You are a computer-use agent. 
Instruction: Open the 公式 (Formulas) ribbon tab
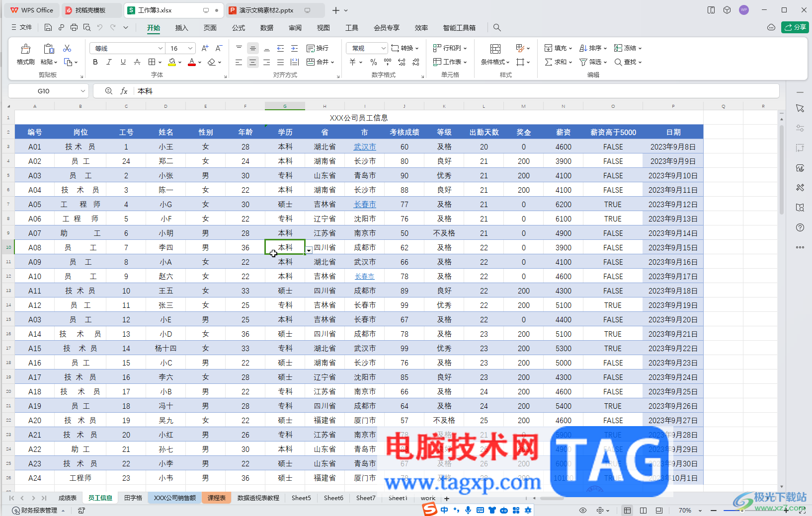tap(239, 28)
